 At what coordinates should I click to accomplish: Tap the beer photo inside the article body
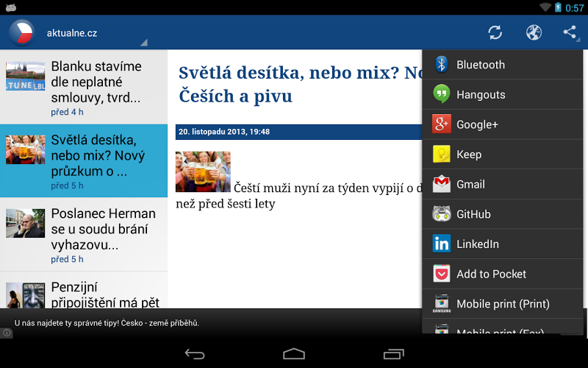(x=203, y=171)
